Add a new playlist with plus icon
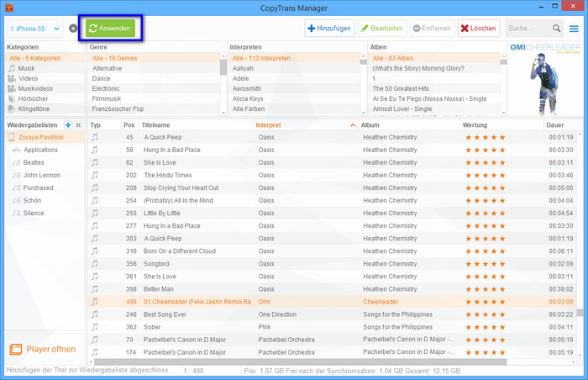The image size is (588, 380). (x=68, y=124)
